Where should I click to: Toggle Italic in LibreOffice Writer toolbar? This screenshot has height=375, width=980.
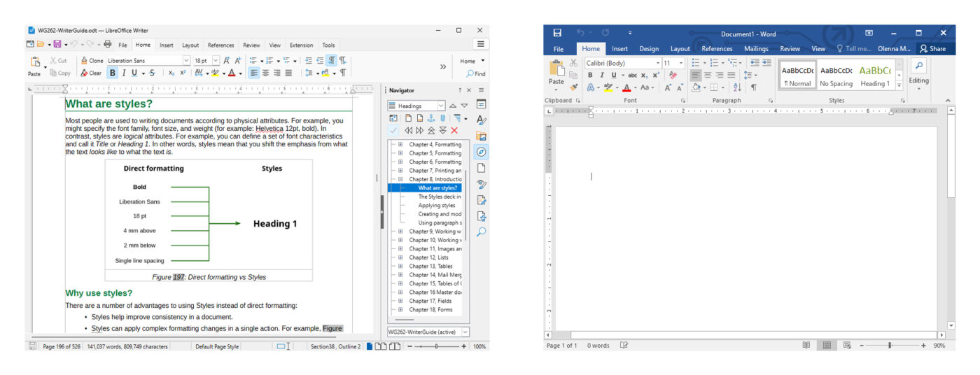coord(124,73)
